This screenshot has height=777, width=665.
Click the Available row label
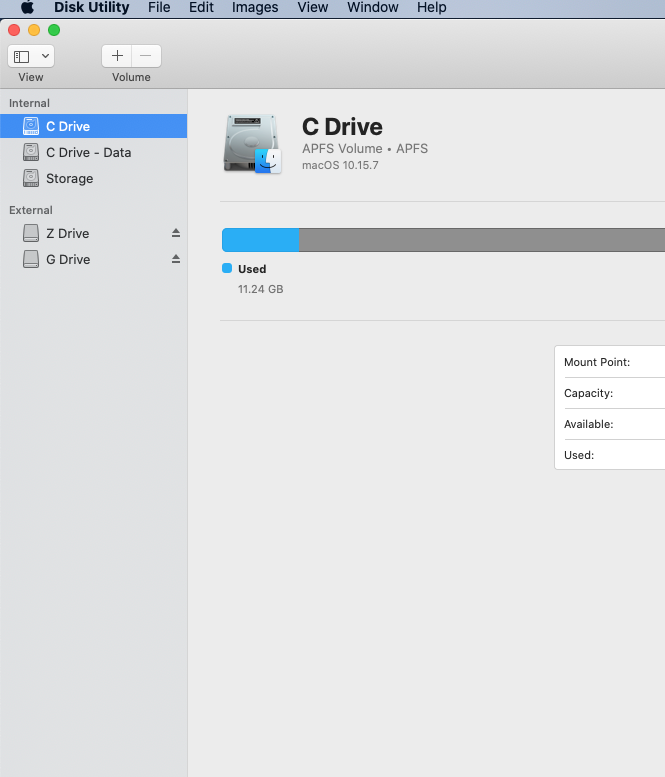(588, 424)
